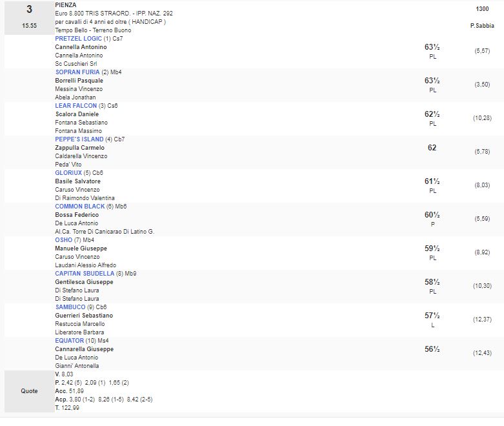This screenshot has width=504, height=426.
Task: Open the PRETZEL LOGIC horse link
Action: (x=79, y=39)
